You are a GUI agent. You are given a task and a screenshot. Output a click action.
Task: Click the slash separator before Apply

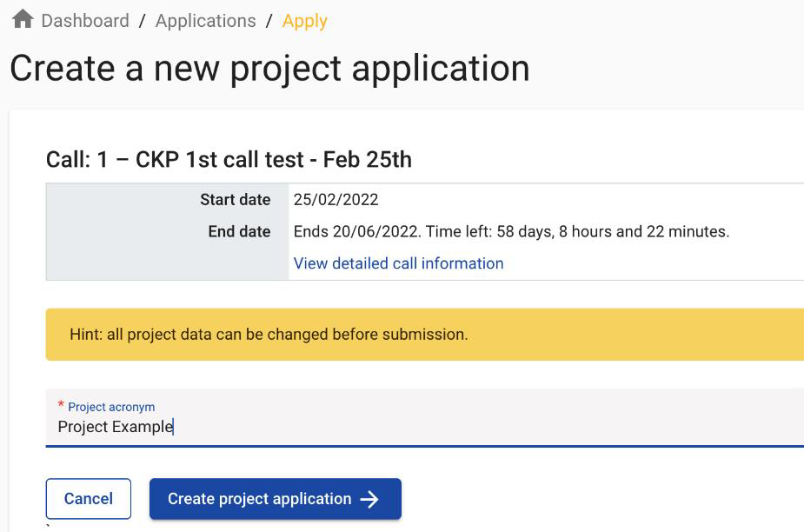[269, 21]
